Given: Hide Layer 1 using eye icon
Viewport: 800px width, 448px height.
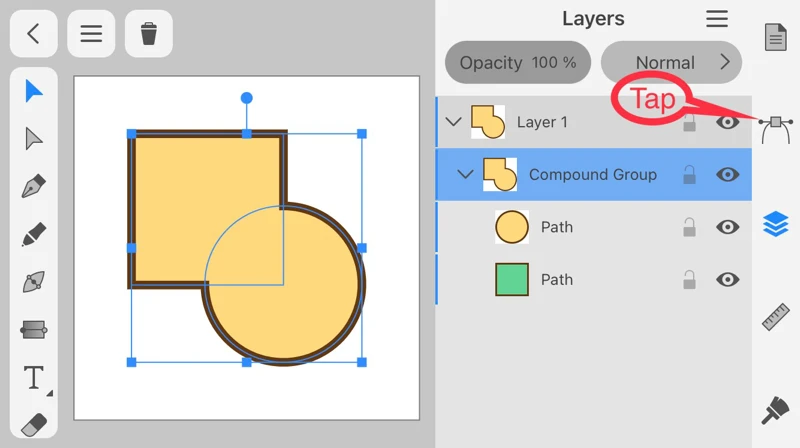Looking at the screenshot, I should (x=728, y=122).
